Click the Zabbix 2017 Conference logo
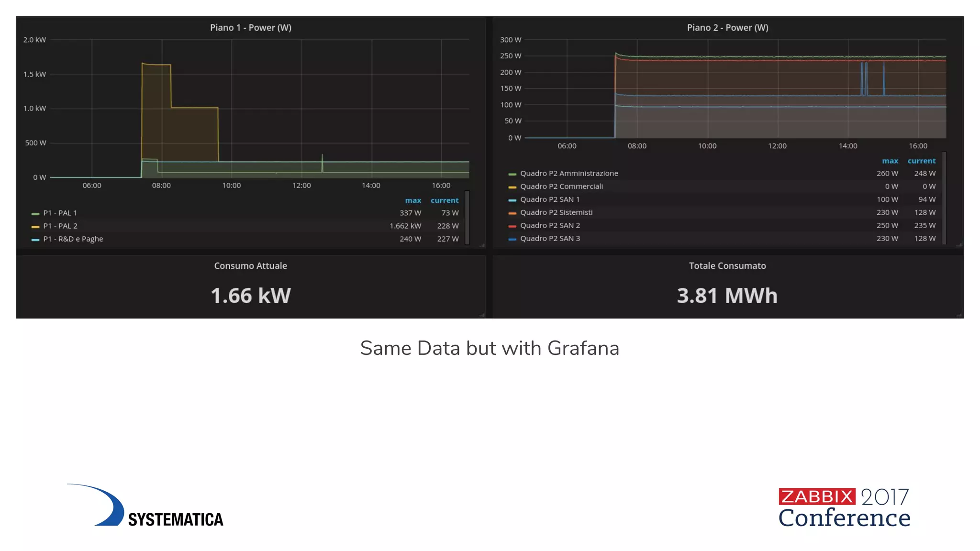The width and height of the screenshot is (980, 551). [x=844, y=507]
